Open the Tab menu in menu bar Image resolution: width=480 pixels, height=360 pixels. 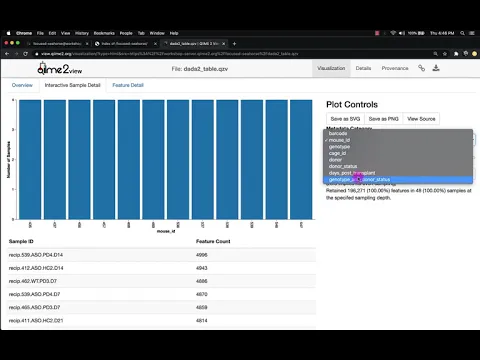(141, 33)
